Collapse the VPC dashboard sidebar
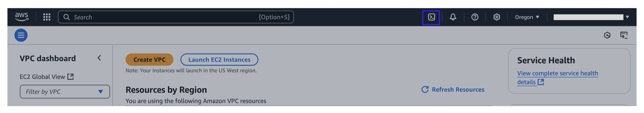The image size is (644, 113). [x=99, y=58]
